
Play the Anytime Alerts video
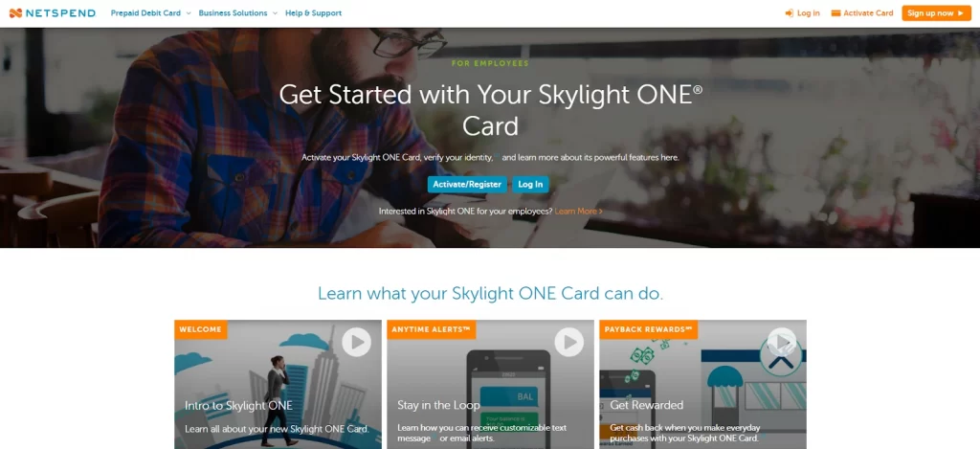[x=568, y=342]
